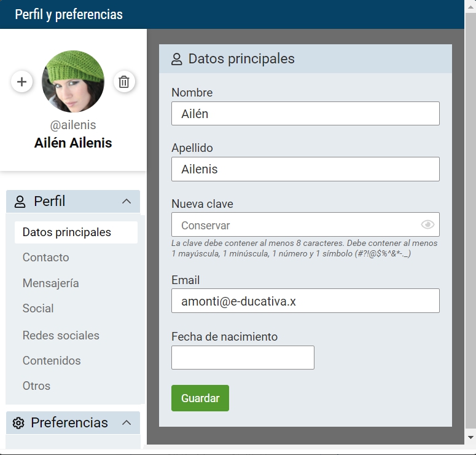Open the Social menu entry
The width and height of the screenshot is (476, 455).
coord(38,309)
